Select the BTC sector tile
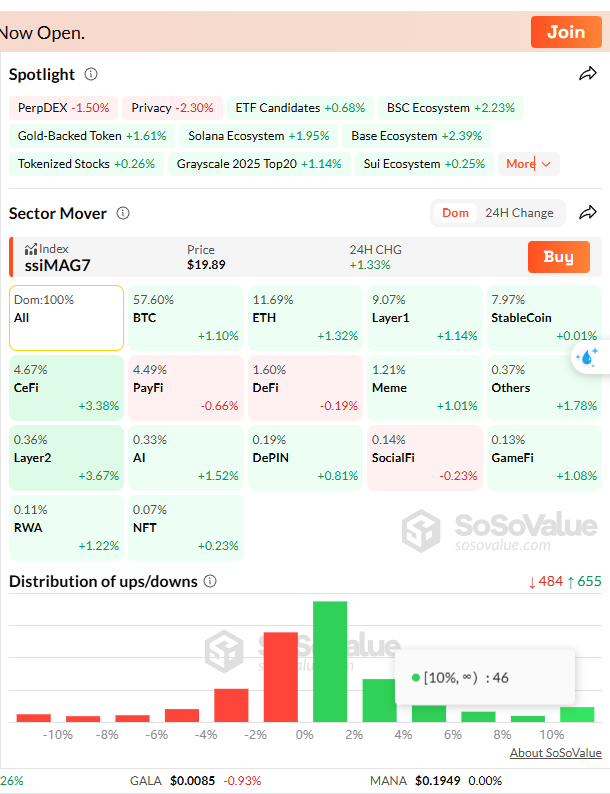 (x=186, y=318)
